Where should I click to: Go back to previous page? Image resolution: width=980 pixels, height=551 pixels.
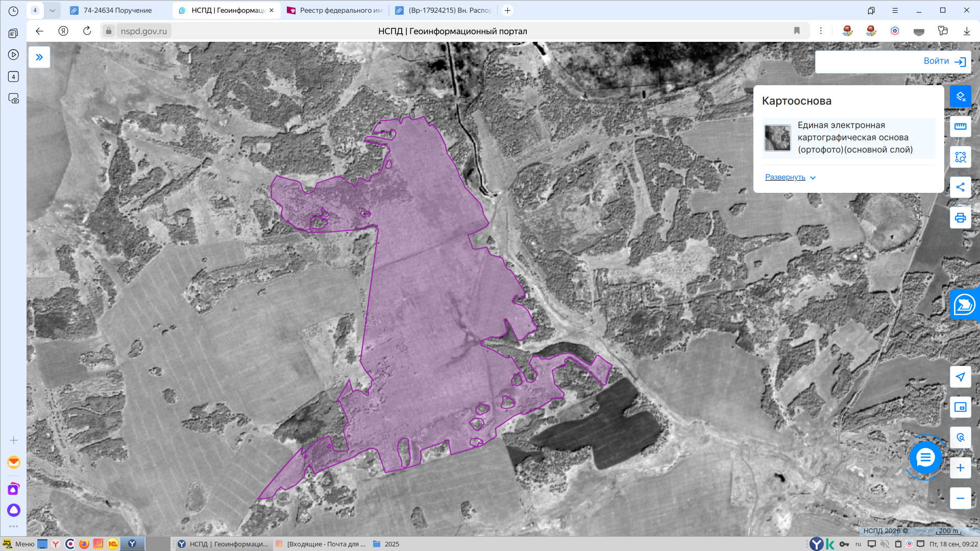coord(39,31)
